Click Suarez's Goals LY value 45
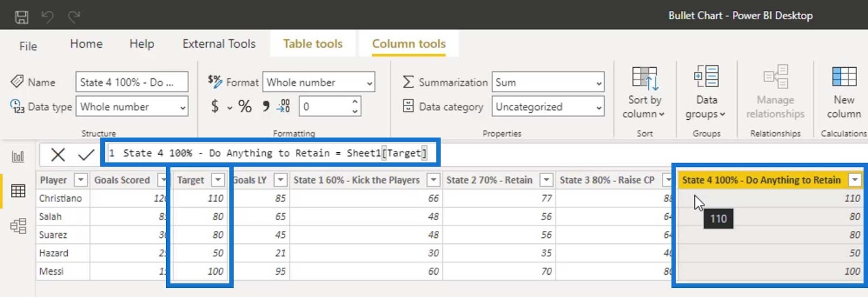The height and width of the screenshot is (297, 868). click(280, 235)
